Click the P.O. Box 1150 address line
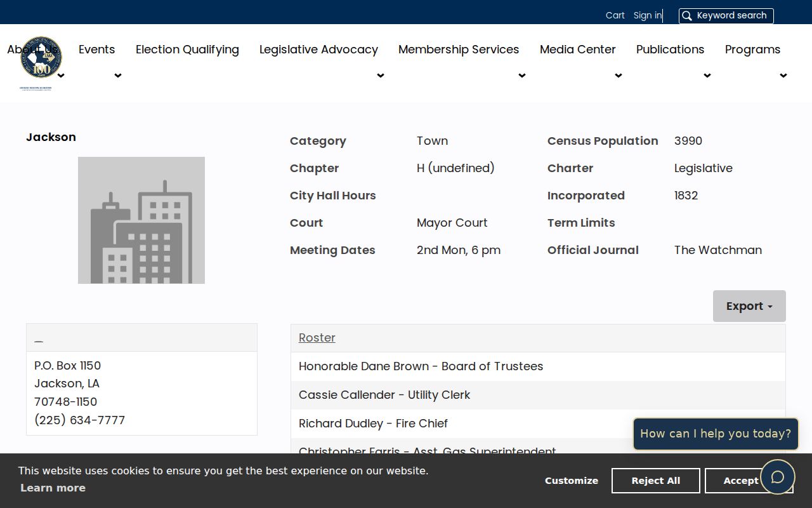This screenshot has height=508, width=812. click(67, 366)
